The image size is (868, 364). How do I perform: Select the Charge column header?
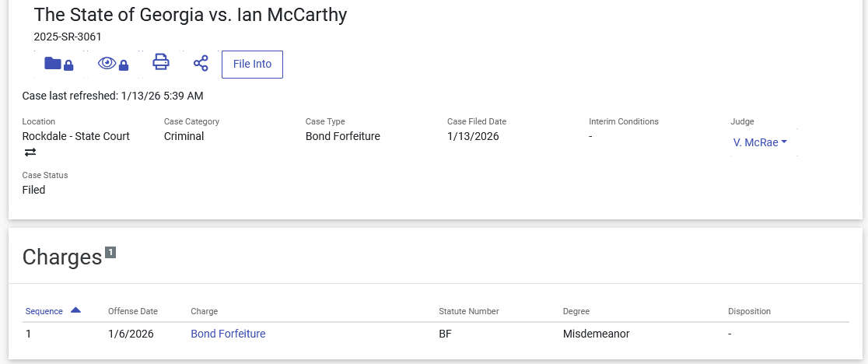[205, 311]
